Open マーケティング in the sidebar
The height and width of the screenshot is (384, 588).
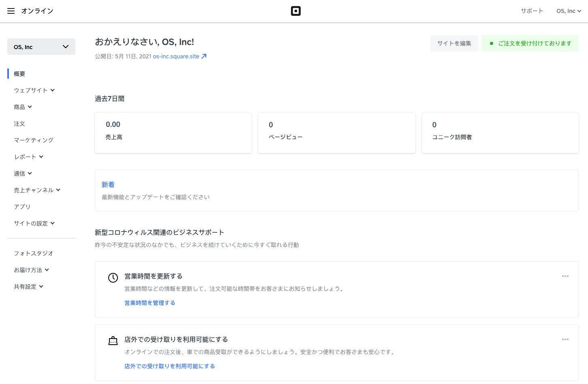tap(34, 140)
